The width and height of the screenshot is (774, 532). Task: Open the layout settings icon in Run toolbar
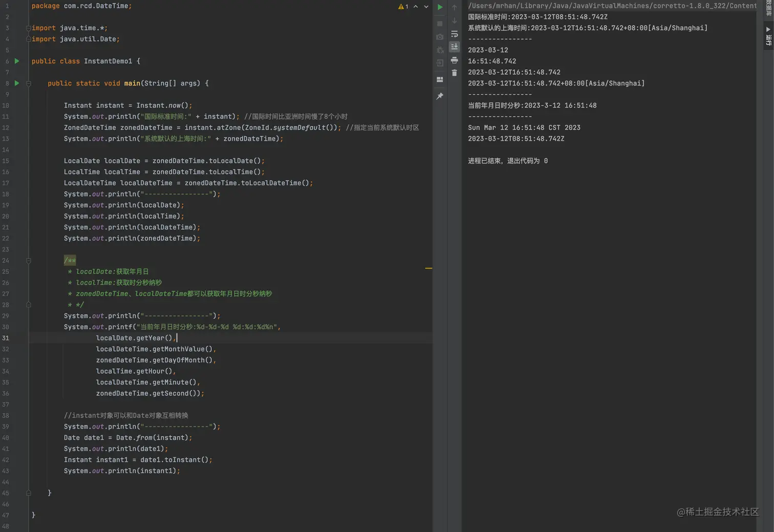tap(440, 79)
